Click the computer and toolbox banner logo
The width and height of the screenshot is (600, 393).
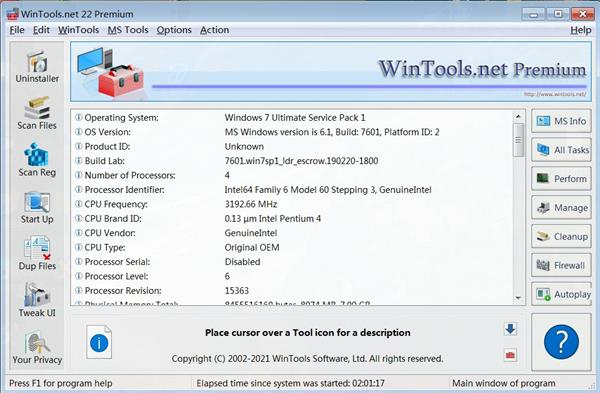coord(110,72)
